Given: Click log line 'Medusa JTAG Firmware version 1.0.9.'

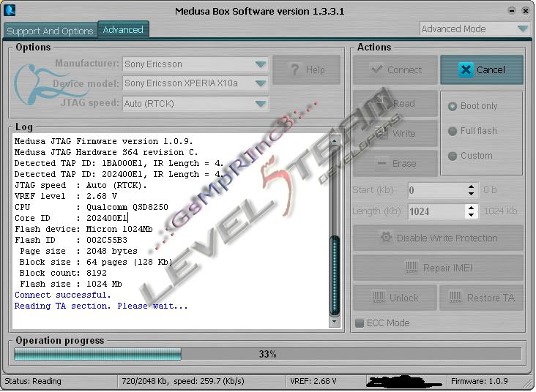Looking at the screenshot, I should click(x=103, y=141).
